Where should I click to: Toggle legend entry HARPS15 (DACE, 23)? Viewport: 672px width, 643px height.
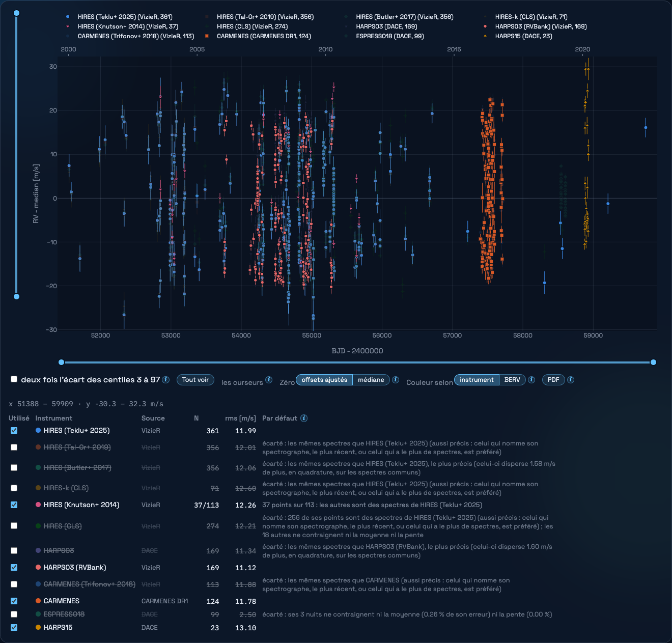point(517,36)
